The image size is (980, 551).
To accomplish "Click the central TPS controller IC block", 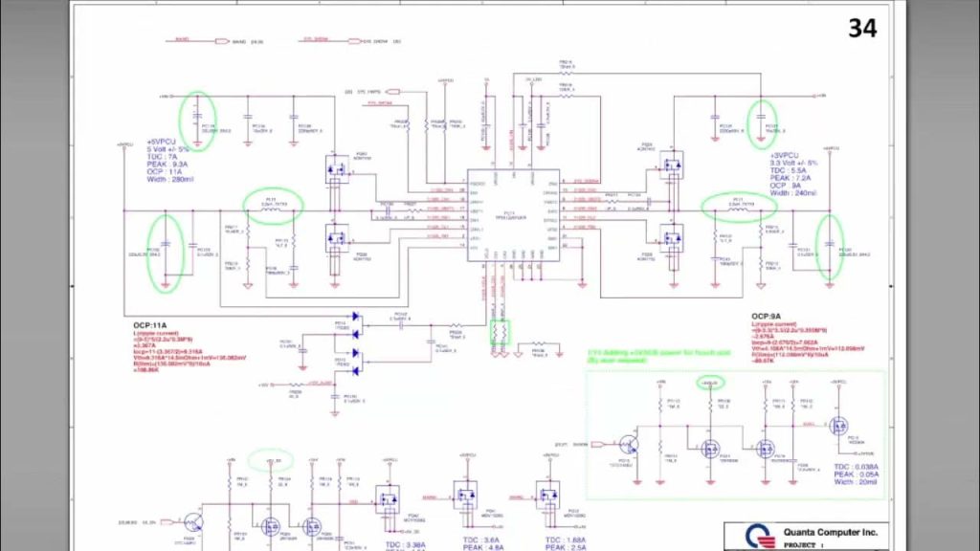I will pyautogui.click(x=514, y=215).
